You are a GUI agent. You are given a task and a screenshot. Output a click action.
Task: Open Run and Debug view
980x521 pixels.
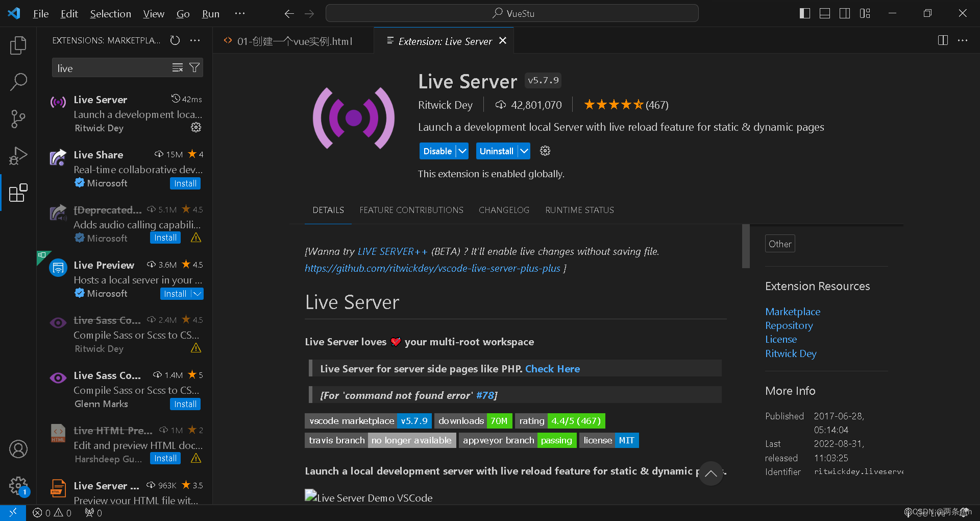pos(18,156)
